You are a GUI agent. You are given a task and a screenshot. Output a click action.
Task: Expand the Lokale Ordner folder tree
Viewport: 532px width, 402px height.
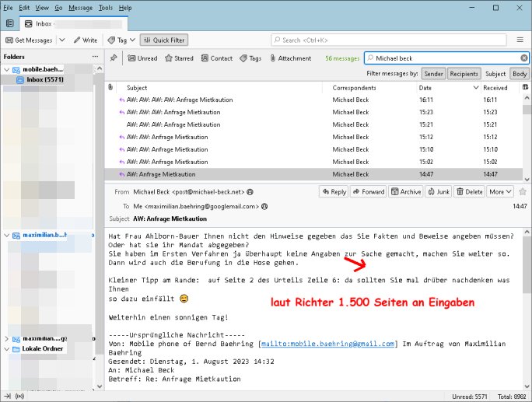pyautogui.click(x=8, y=349)
